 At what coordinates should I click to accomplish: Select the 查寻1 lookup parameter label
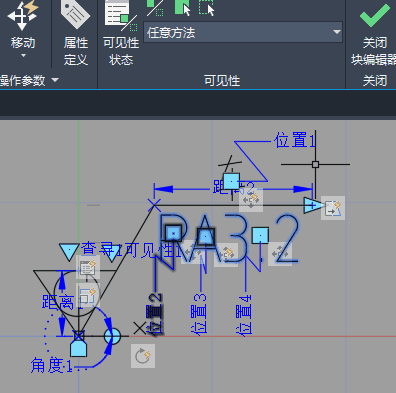101,249
